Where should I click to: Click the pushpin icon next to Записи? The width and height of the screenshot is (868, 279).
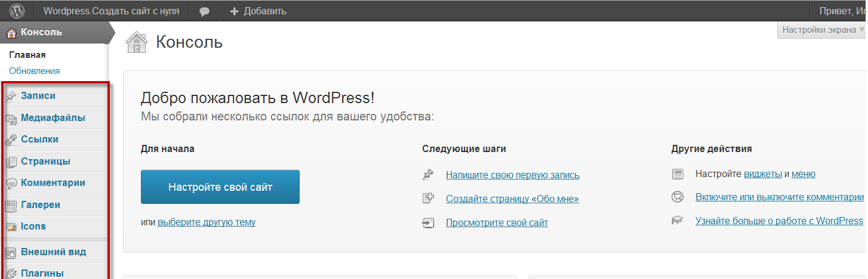click(11, 96)
